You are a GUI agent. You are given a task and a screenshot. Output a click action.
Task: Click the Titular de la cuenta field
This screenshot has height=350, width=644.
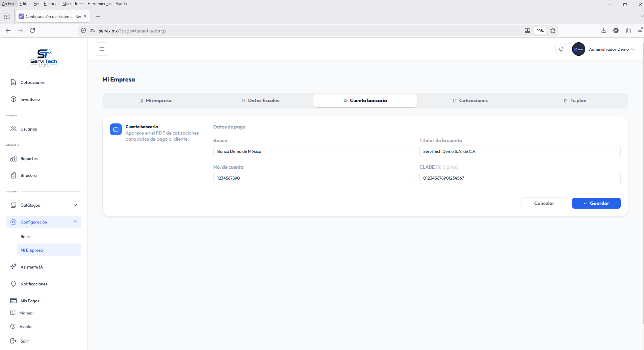(520, 151)
